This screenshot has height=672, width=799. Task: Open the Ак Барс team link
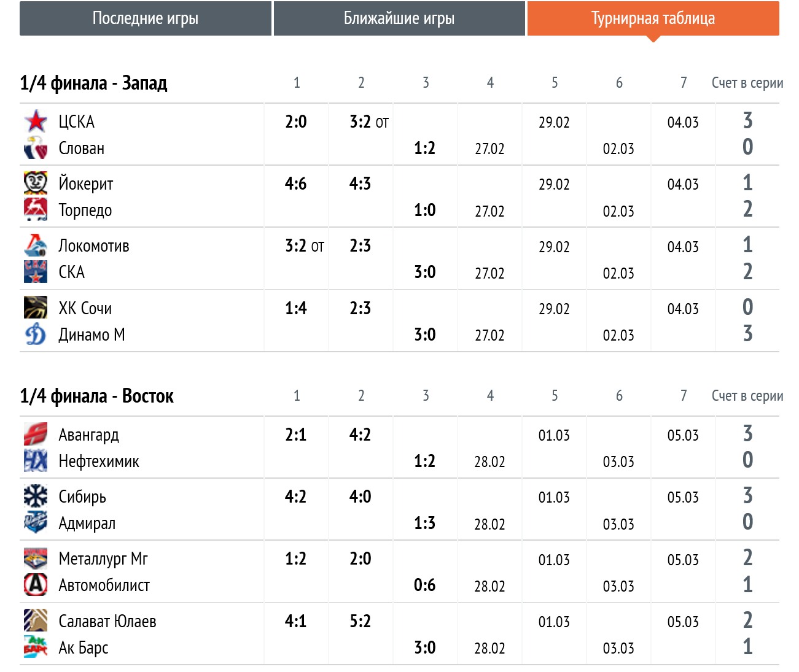pos(84,648)
